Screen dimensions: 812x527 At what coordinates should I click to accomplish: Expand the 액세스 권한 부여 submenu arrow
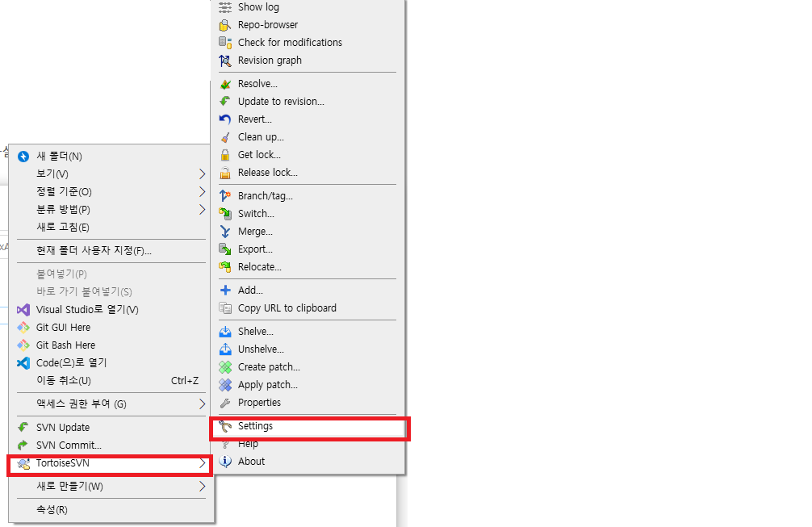(x=202, y=404)
